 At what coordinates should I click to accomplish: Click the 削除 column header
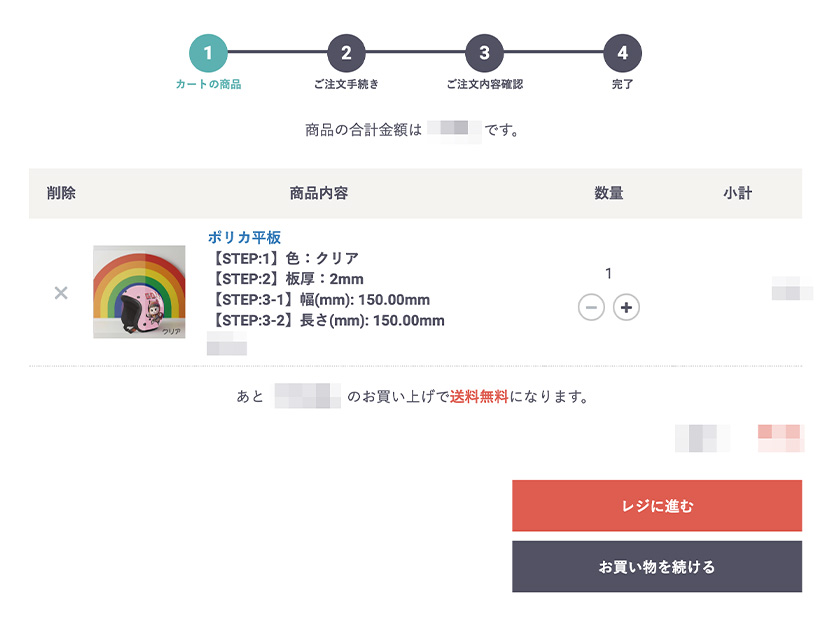[61, 193]
